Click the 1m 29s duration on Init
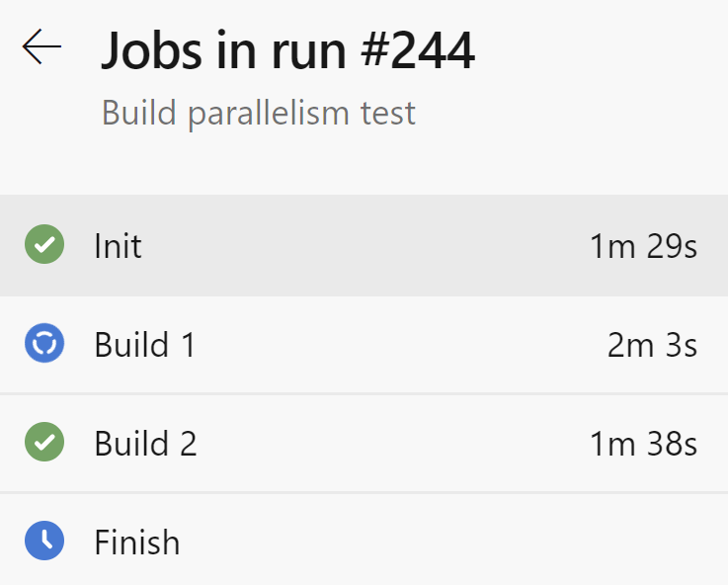The height and width of the screenshot is (585, 728). [x=643, y=246]
